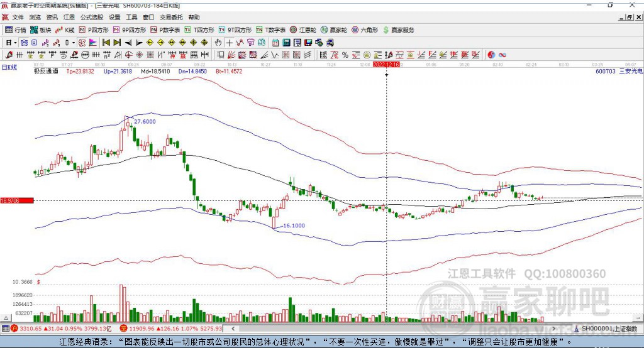The width and height of the screenshot is (644, 348).
Task: Expand the candlestick type dropdown arrow
Action: pyautogui.click(x=74, y=43)
